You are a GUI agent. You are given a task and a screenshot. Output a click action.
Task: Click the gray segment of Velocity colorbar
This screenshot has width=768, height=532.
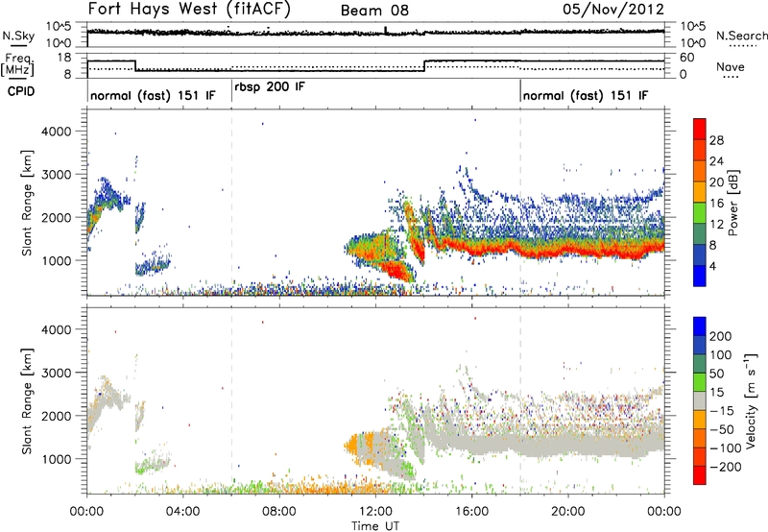click(700, 400)
